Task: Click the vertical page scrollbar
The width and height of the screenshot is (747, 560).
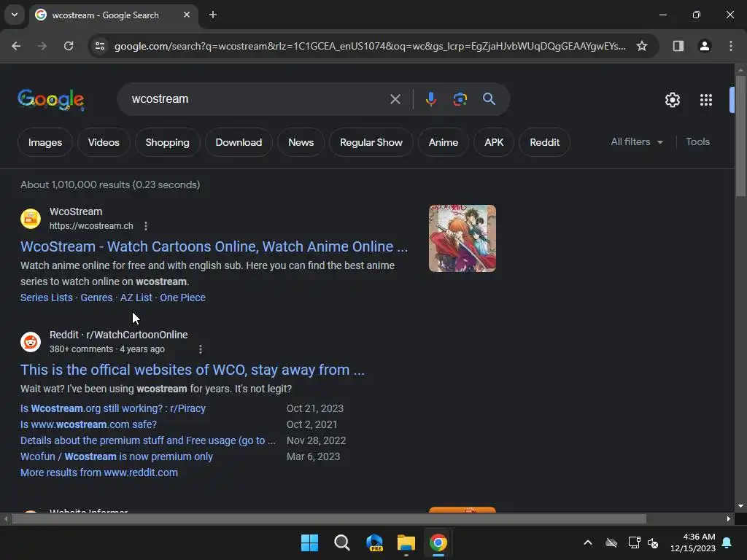Action: (x=740, y=136)
